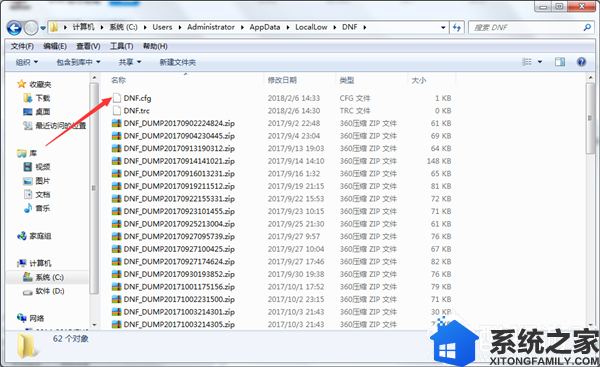Click the search magnifier icon

(x=587, y=28)
